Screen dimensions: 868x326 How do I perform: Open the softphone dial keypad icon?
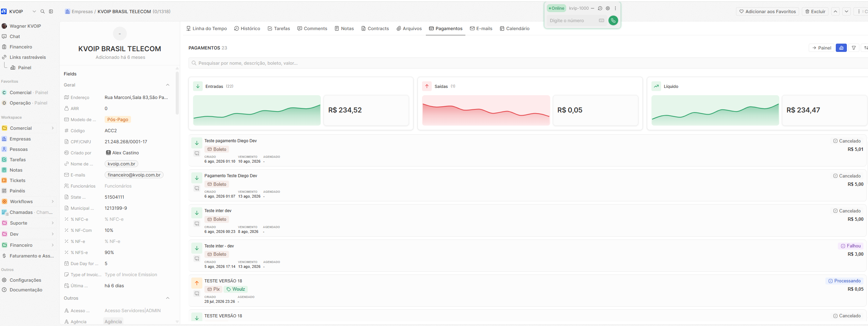point(602,20)
